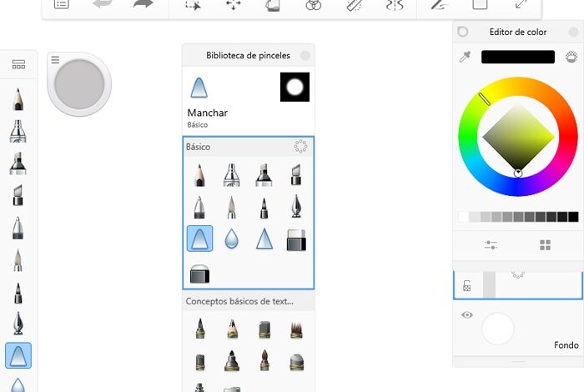Open the layer marking menu dots
Viewport: 584px width, 392px height.
pyautogui.click(x=518, y=274)
